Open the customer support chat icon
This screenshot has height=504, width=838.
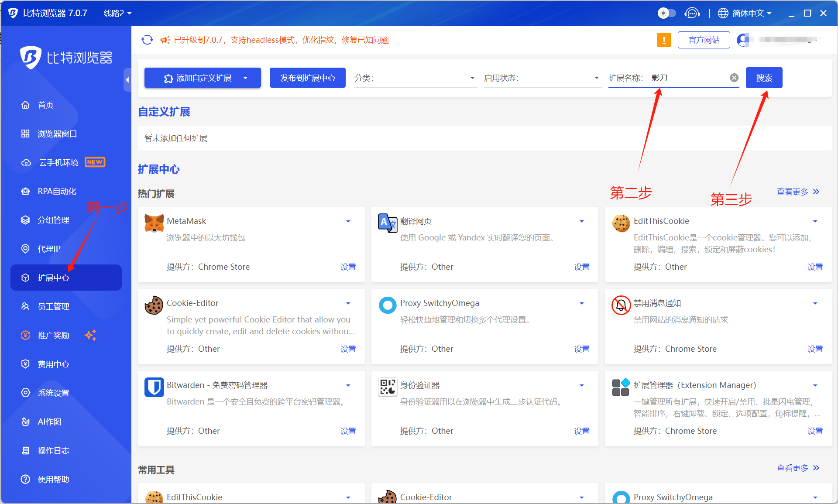coord(692,13)
